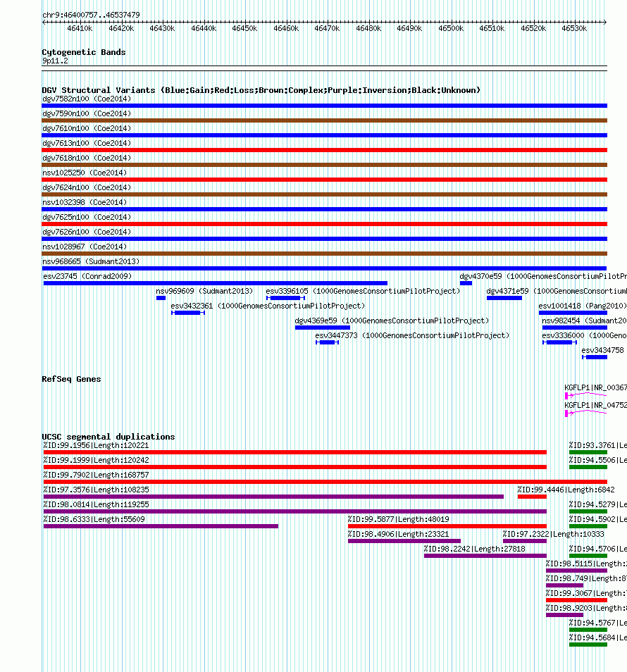Open the nsv1028967 (Coe2014) variant
Screen dimensions: 627x672
[85, 247]
